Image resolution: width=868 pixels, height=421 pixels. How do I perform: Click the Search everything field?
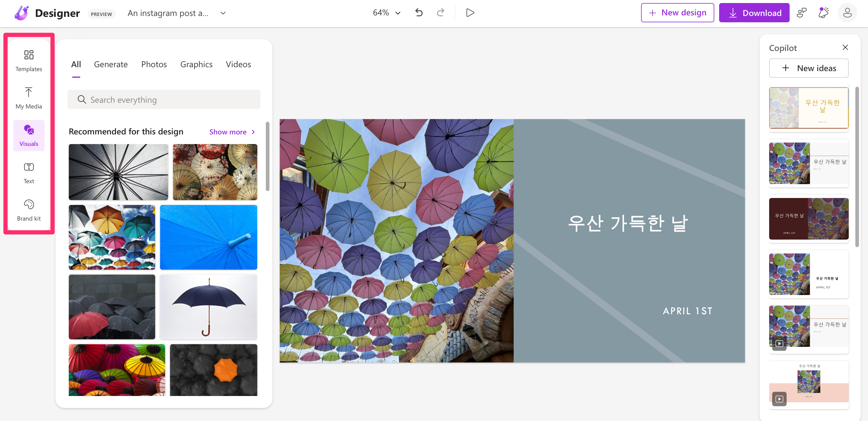[x=164, y=100]
